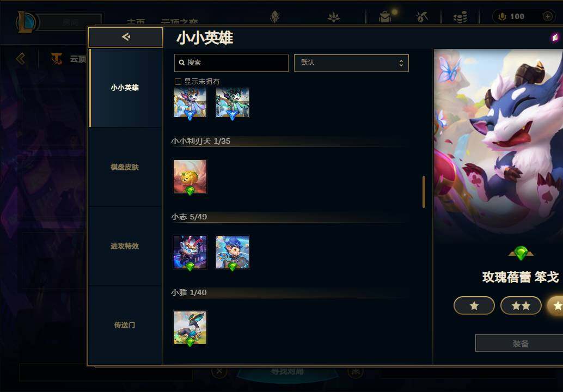Viewport: 563px width, 392px height.
Task: Switch to the 棋盘皮肤 tab
Action: point(125,167)
